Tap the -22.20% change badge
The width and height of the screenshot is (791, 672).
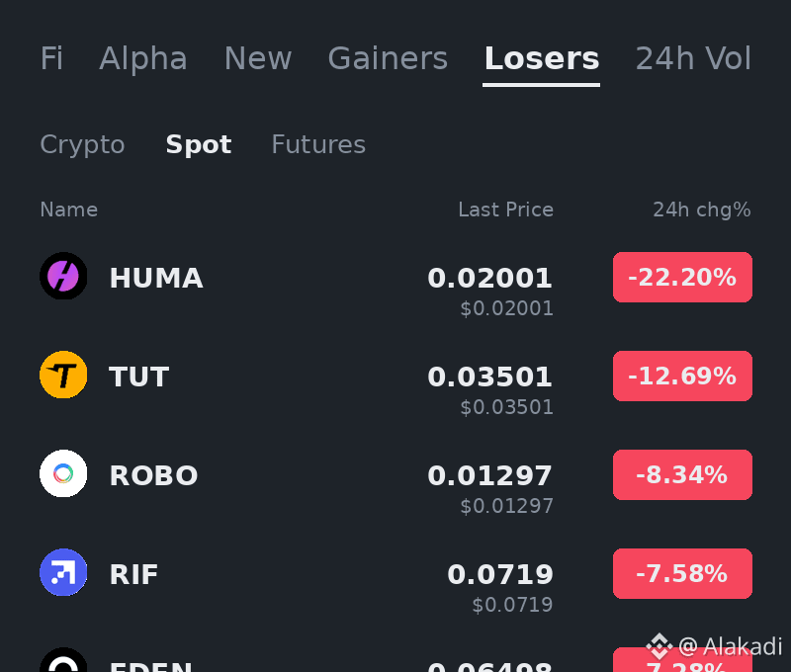pyautogui.click(x=682, y=278)
